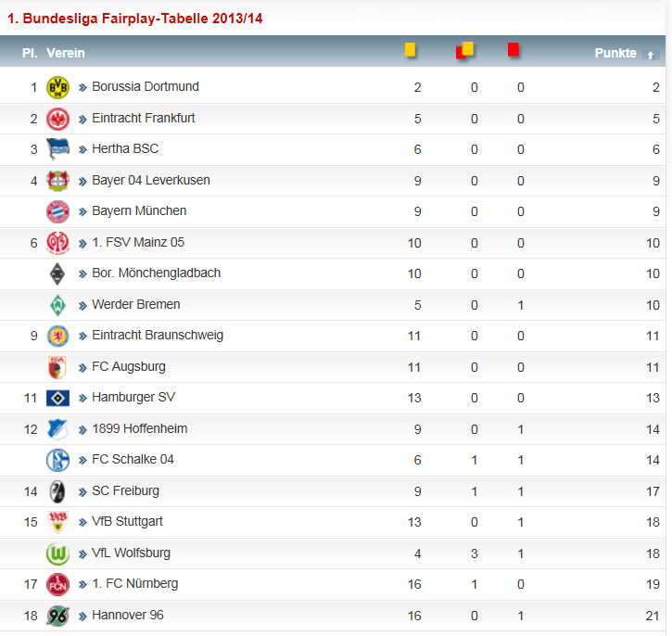672x636 pixels.
Task: Click the yellow-red card column header
Action: (x=465, y=50)
